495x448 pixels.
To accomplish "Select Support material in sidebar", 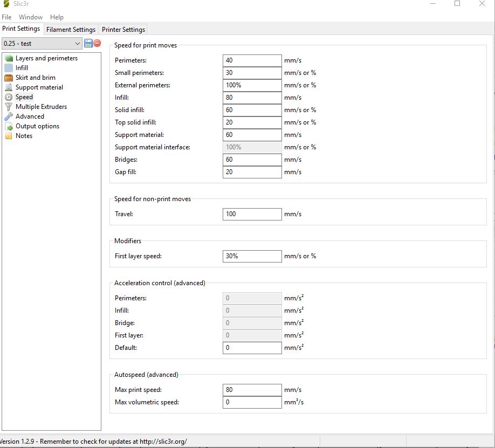I will [39, 87].
